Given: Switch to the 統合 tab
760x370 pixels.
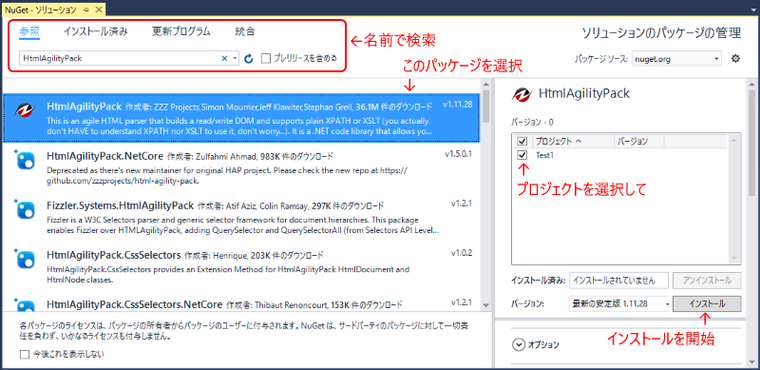Looking at the screenshot, I should click(x=245, y=32).
